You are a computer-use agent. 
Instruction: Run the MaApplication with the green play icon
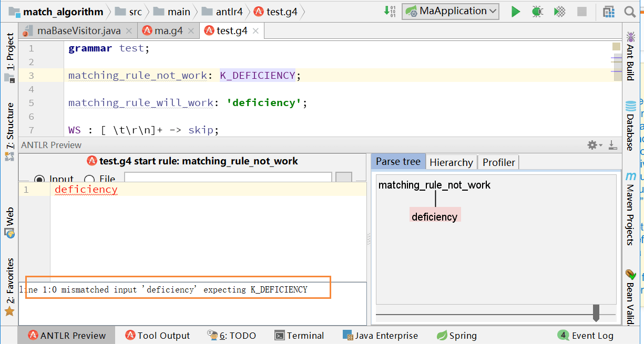click(x=516, y=12)
